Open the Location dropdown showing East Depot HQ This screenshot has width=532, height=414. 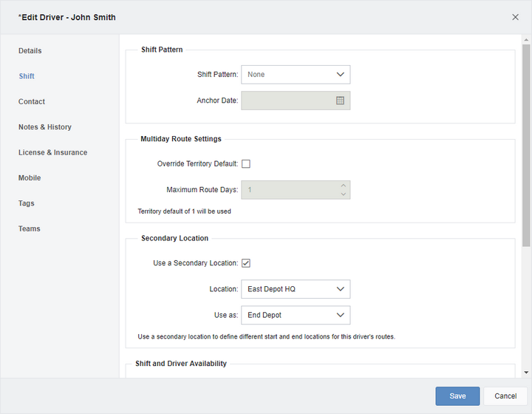pos(296,289)
